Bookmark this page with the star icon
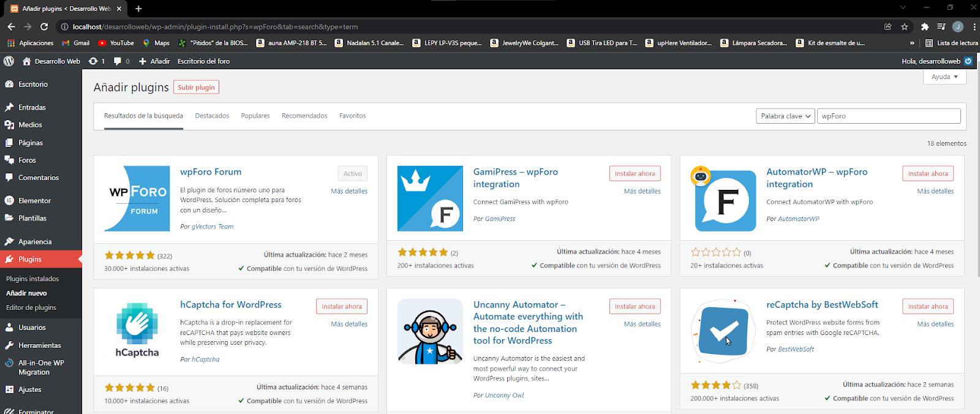 [905, 26]
